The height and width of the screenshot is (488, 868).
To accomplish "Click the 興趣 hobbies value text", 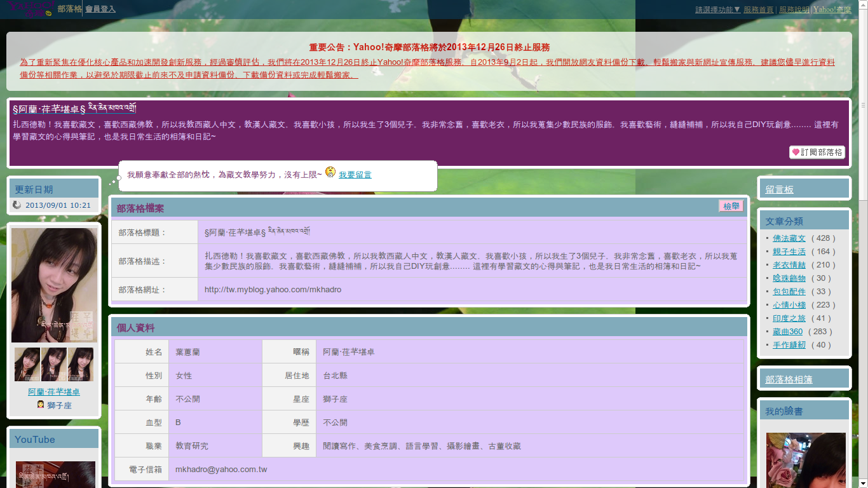I will tap(422, 446).
